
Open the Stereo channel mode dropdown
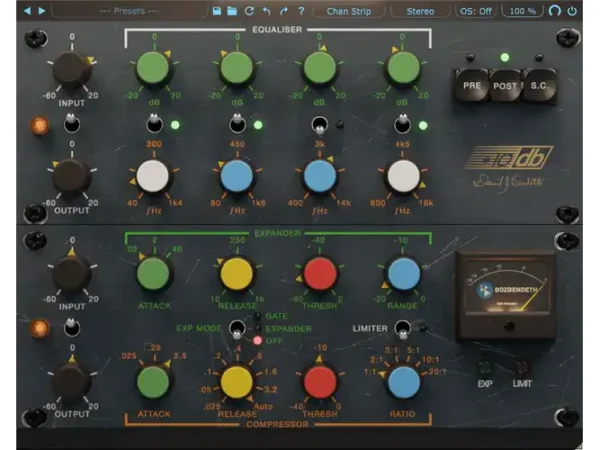click(x=420, y=11)
